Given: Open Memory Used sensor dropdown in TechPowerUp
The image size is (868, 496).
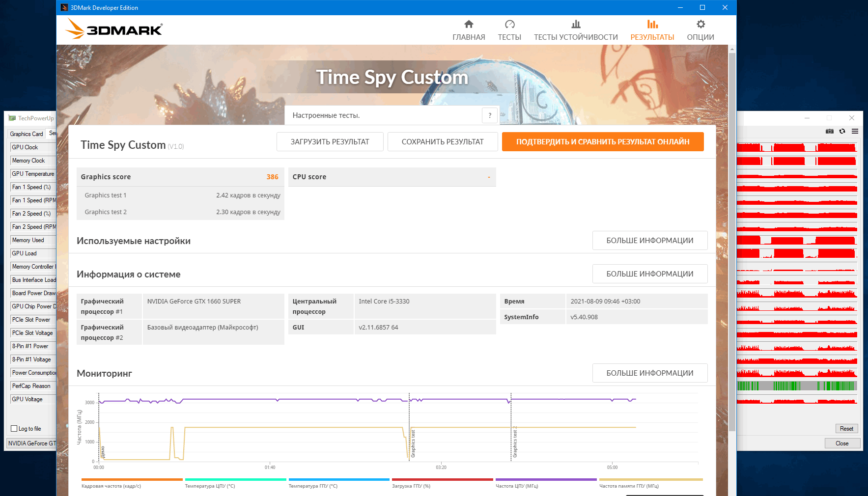Looking at the screenshot, I should (x=33, y=240).
